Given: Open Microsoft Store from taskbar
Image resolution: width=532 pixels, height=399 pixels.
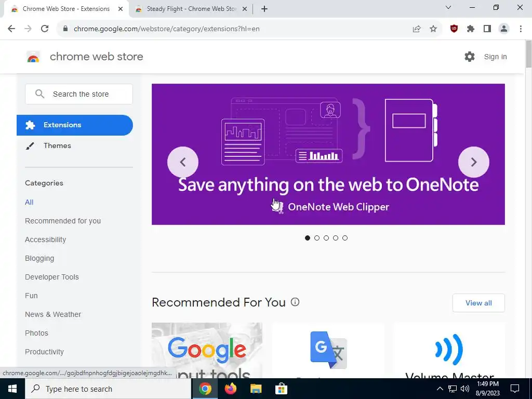Looking at the screenshot, I should pyautogui.click(x=281, y=389).
